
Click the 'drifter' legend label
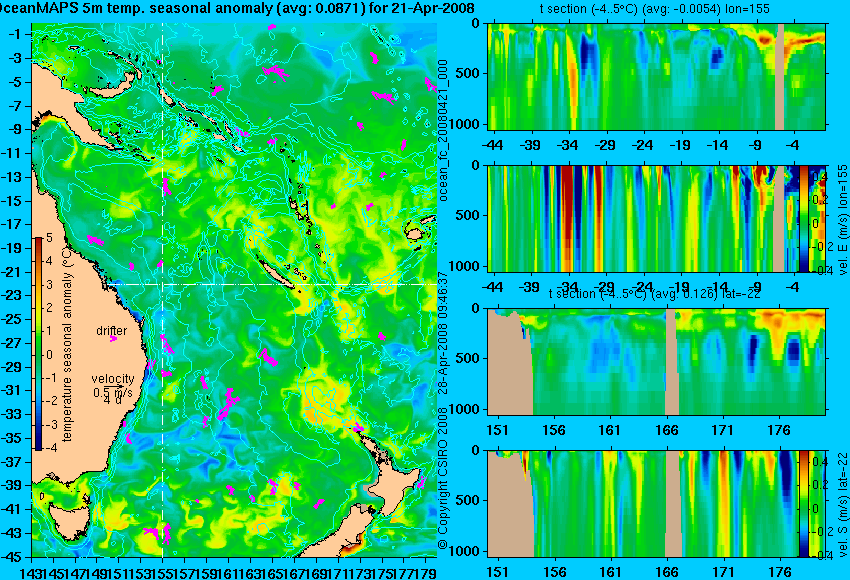point(112,331)
